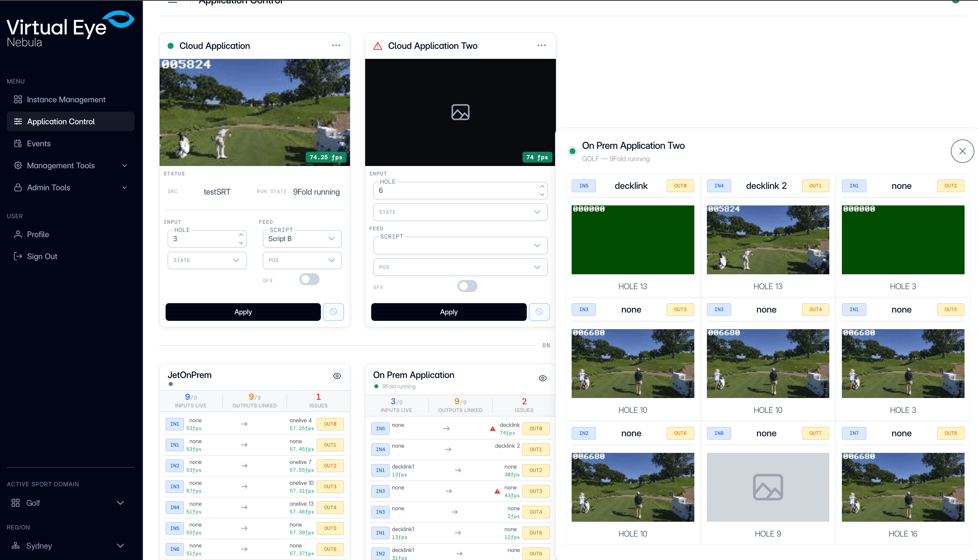Viewport: 978px width, 560px height.
Task: Click warning triangle on On Prem OUT0 row
Action: (x=492, y=429)
